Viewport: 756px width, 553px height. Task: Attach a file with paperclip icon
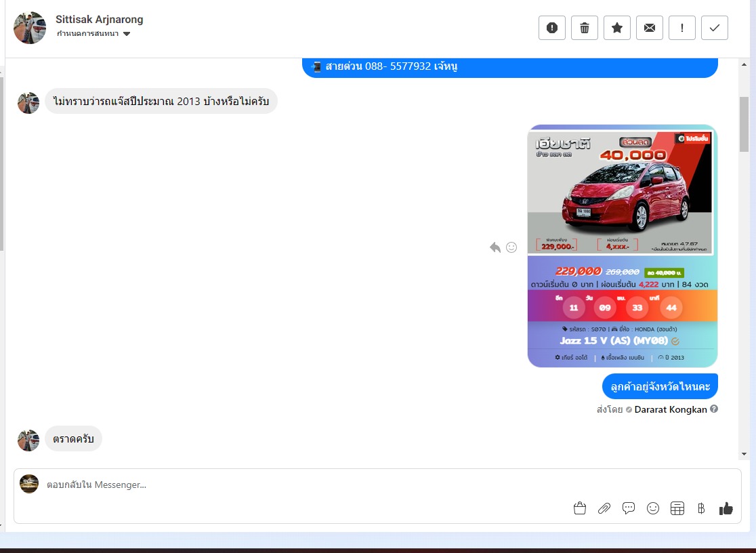click(604, 508)
